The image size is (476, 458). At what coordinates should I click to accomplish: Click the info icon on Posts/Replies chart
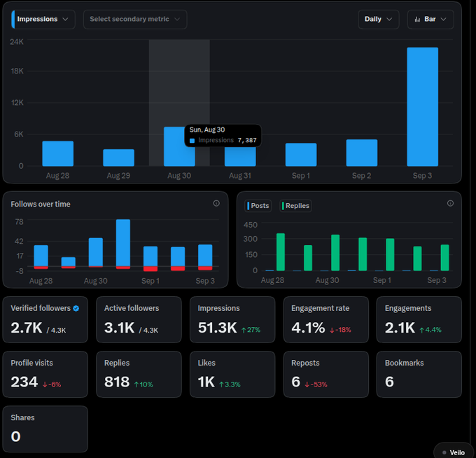pos(450,203)
